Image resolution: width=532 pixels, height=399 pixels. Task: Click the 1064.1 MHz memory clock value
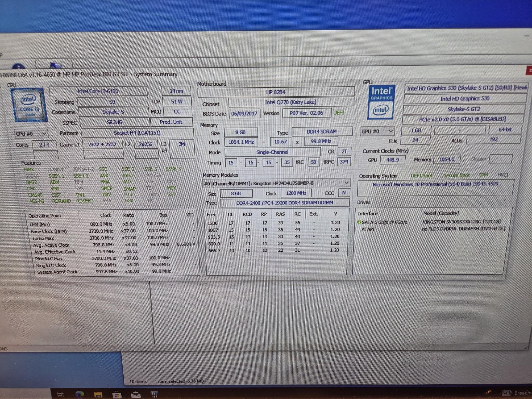(x=241, y=142)
